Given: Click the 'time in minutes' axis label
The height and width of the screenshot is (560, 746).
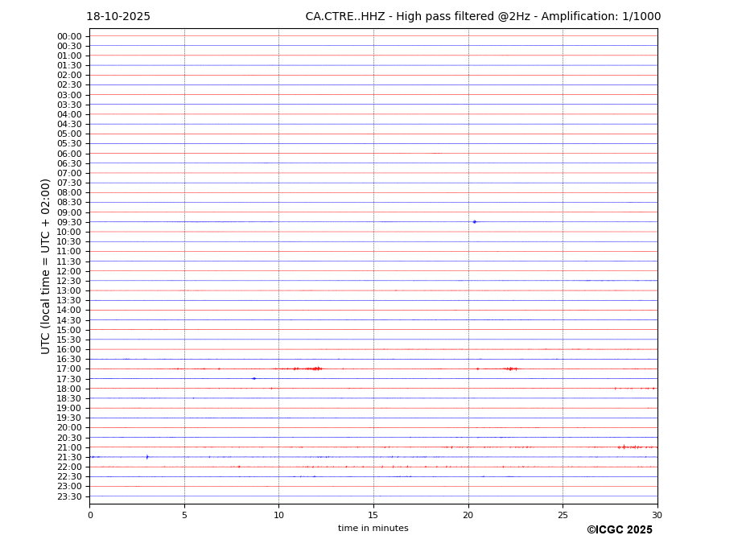Looking at the screenshot, I should (373, 529).
